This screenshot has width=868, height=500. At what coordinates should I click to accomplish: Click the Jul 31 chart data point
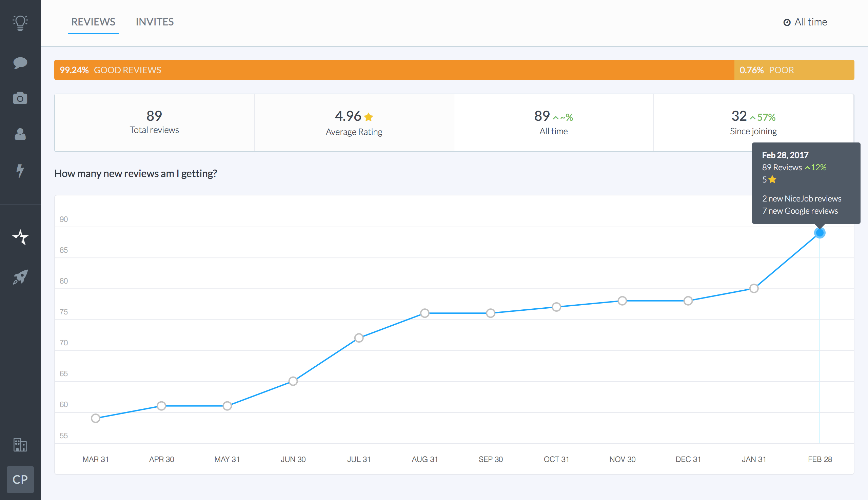click(359, 338)
